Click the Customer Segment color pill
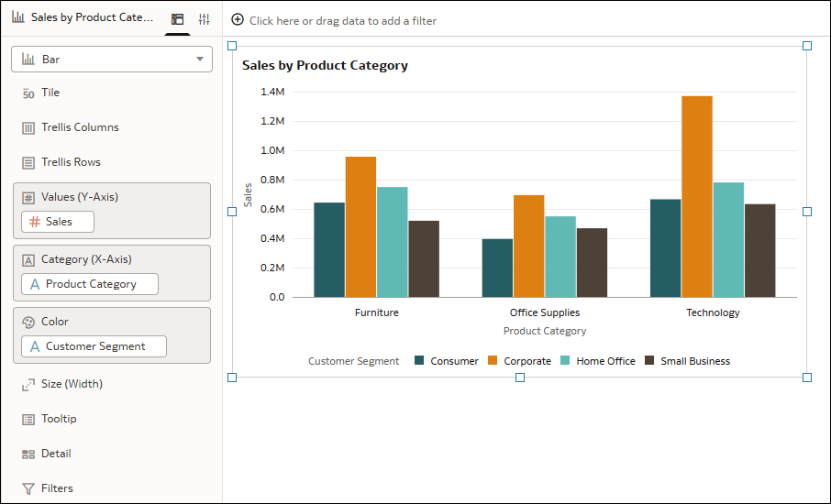The image size is (831, 504). point(94,346)
